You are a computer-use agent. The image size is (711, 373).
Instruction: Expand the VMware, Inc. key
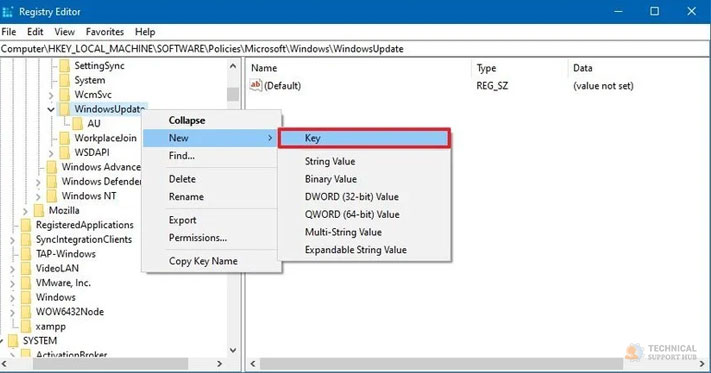tap(12, 284)
